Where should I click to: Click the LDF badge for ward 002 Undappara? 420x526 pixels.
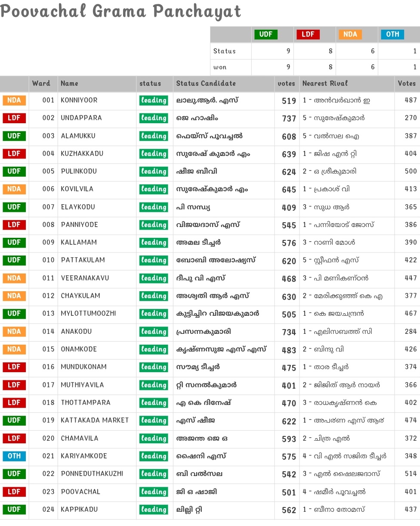14,118
